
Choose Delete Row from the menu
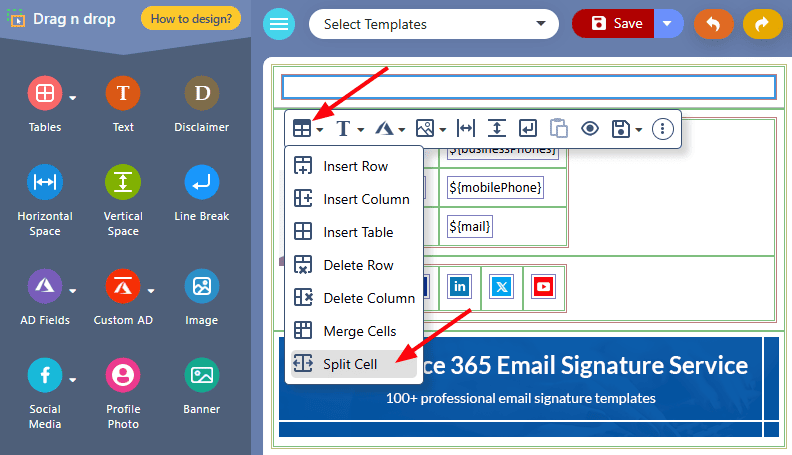click(x=354, y=265)
